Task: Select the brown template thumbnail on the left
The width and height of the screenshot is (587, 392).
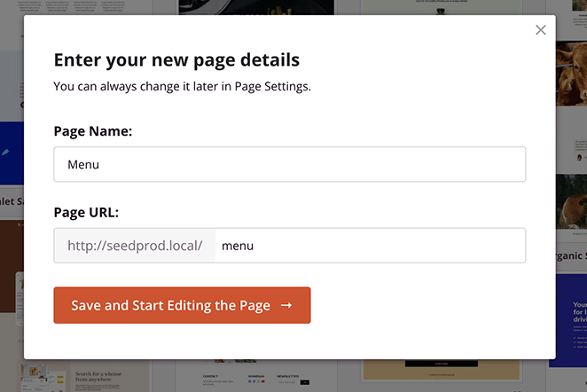Action: coord(11,266)
